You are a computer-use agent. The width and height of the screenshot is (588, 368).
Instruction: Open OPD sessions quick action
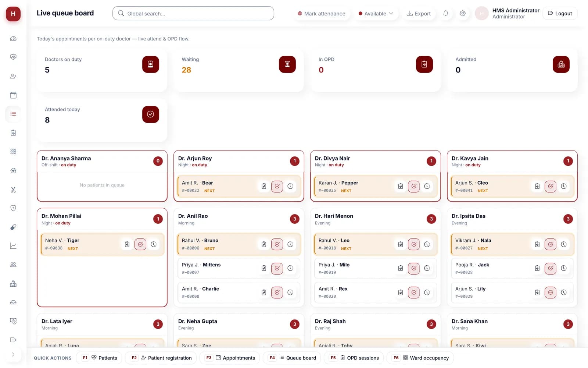tap(354, 358)
